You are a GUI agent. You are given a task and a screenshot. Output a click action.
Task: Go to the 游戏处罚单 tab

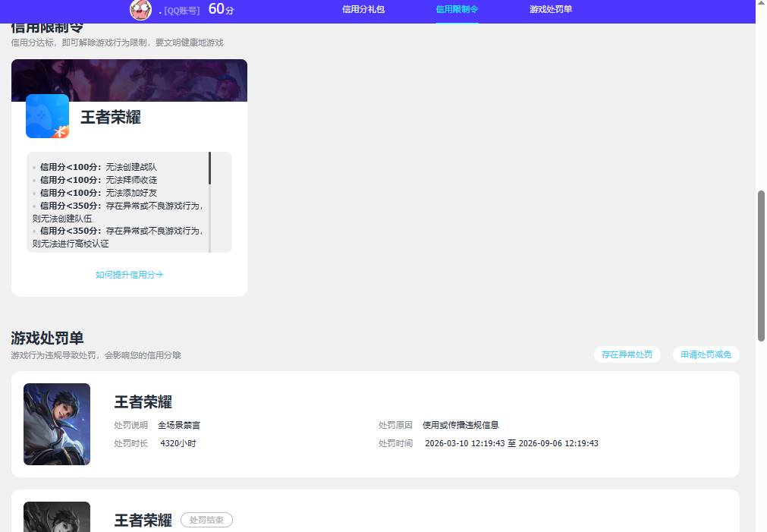pos(551,9)
